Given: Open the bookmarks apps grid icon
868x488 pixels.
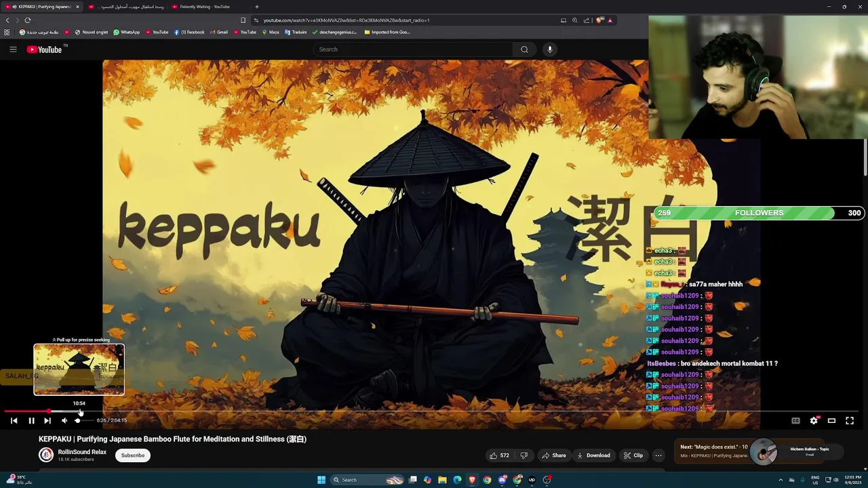Looking at the screenshot, I should pyautogui.click(x=7, y=32).
